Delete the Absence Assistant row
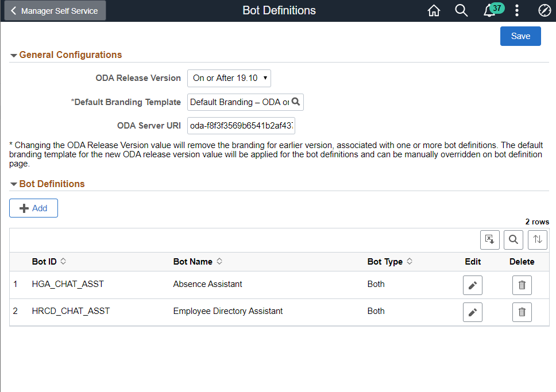The image size is (556, 392). click(x=522, y=285)
